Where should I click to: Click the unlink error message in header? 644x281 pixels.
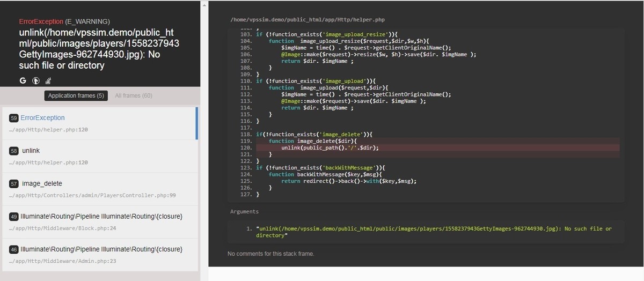(99, 49)
